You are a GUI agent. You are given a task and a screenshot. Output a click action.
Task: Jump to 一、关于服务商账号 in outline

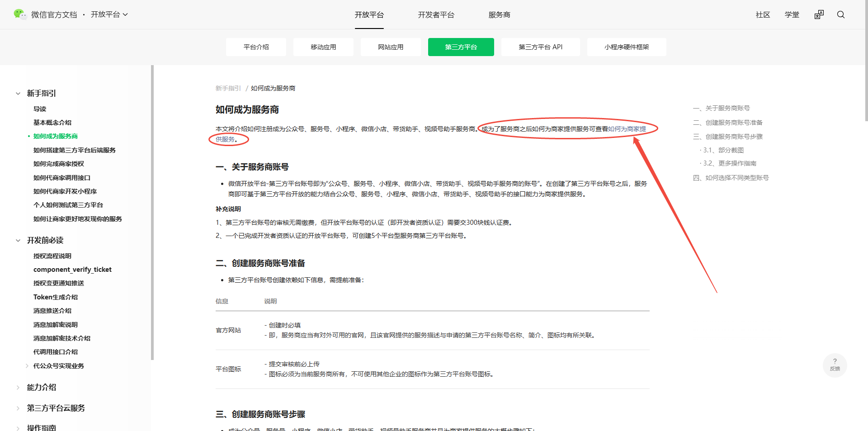tap(722, 108)
